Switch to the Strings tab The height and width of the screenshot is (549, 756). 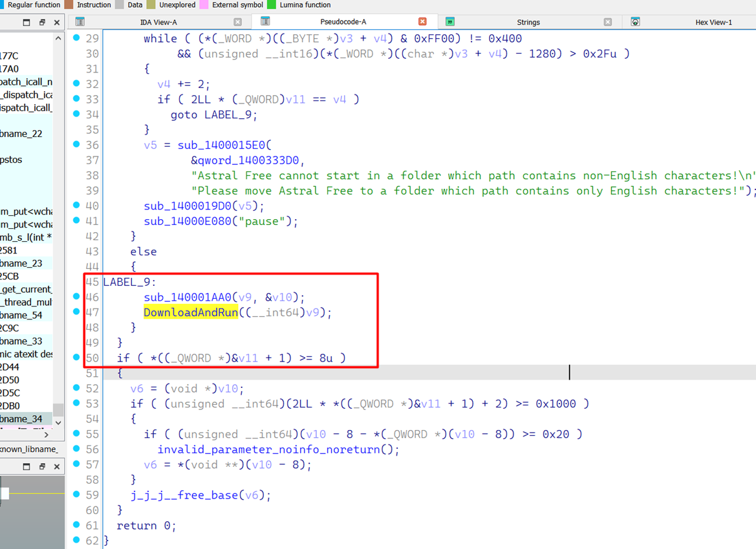click(528, 22)
